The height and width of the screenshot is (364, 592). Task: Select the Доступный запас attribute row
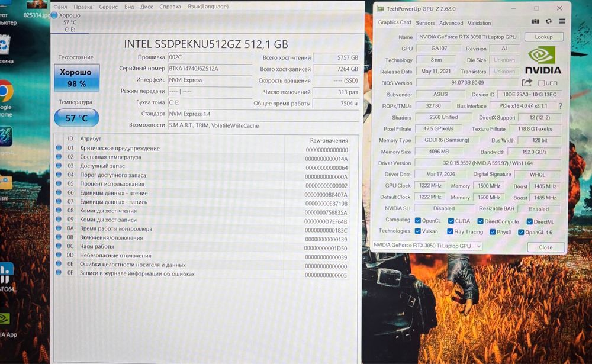pyautogui.click(x=202, y=166)
